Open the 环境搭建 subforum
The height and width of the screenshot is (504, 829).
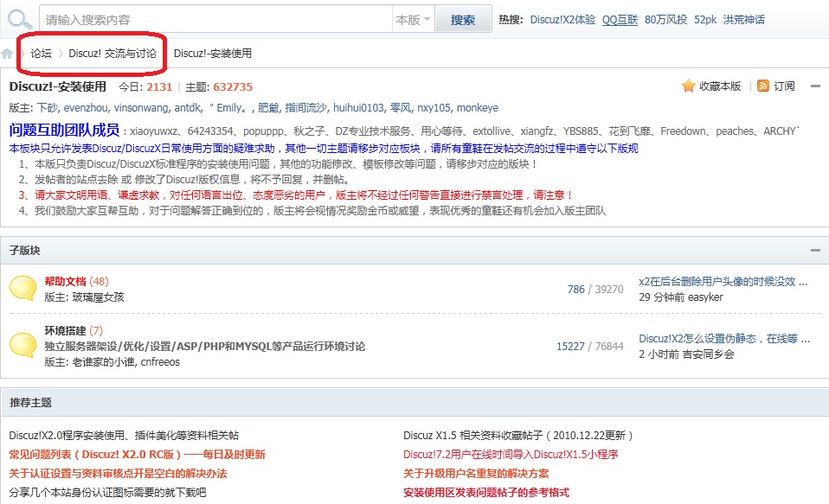pyautogui.click(x=65, y=331)
